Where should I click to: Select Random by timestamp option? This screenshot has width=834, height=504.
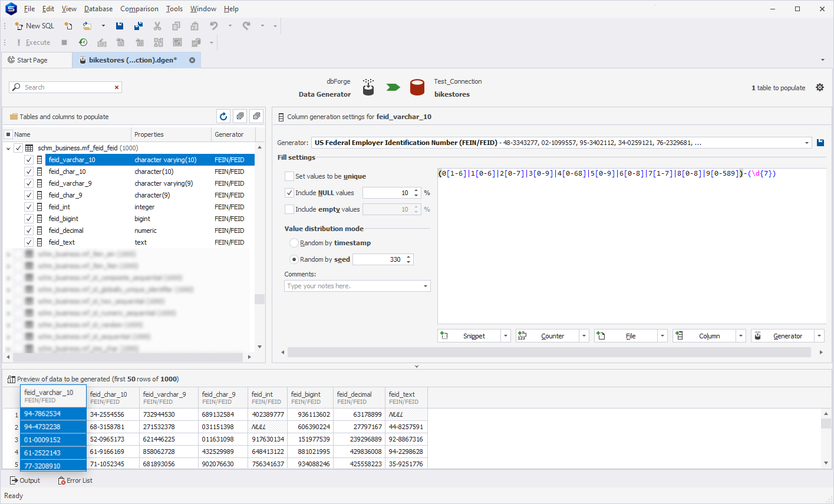click(x=294, y=243)
